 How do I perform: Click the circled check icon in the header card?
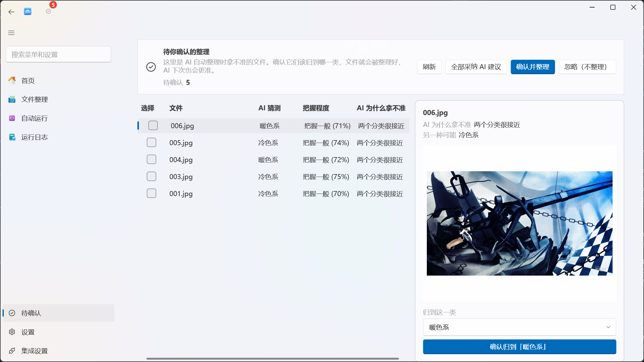click(x=151, y=67)
